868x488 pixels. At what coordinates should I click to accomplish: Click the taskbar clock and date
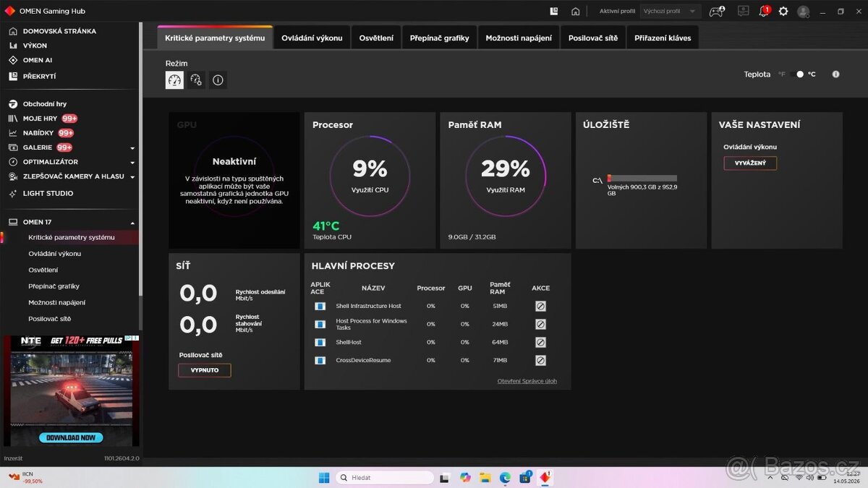[846, 477]
